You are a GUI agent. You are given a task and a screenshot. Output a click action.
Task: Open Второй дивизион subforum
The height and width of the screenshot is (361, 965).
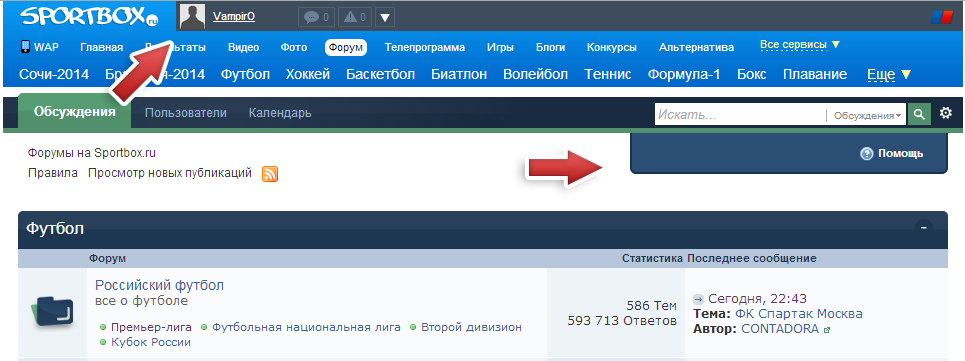coord(471,327)
